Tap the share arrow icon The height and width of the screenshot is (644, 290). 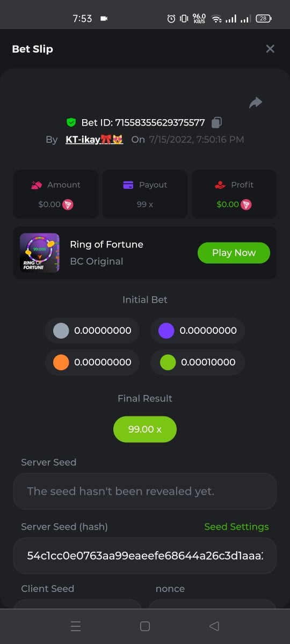click(256, 103)
